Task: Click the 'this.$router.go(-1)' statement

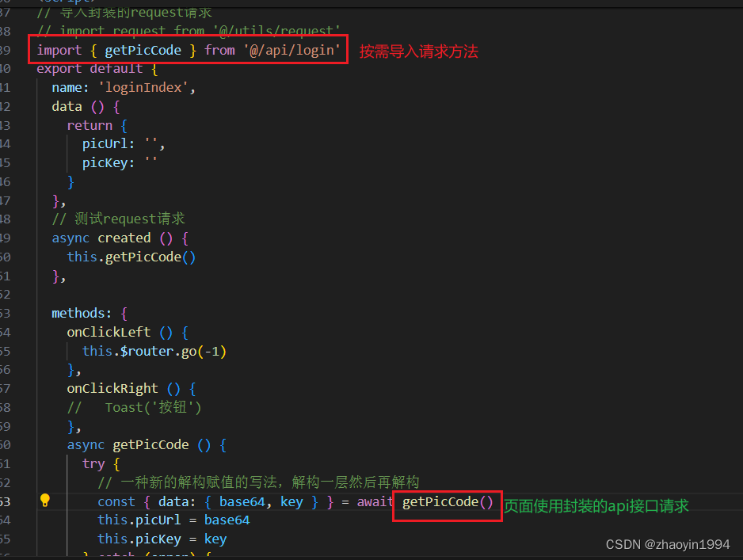Action: point(154,351)
